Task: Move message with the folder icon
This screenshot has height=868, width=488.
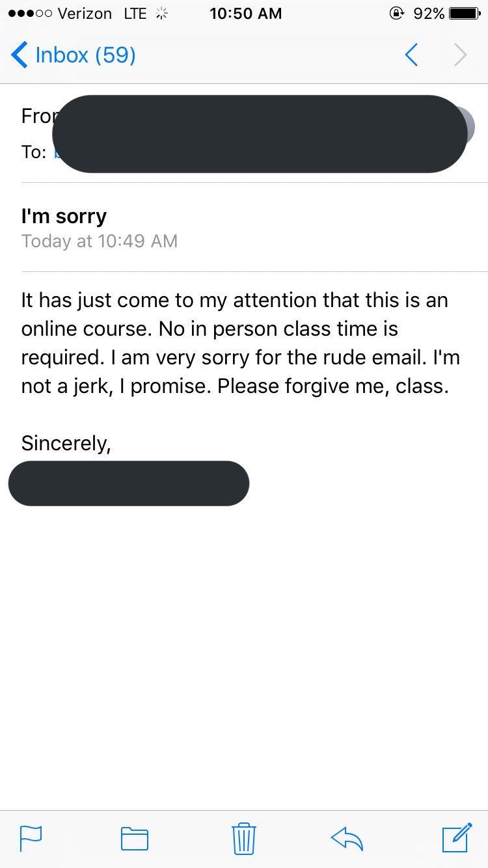Action: (x=135, y=838)
